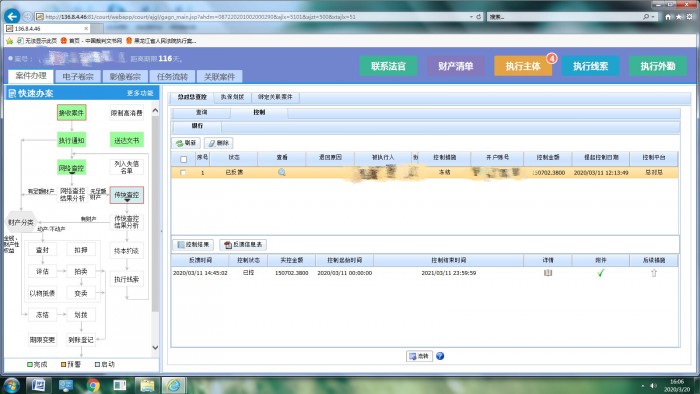Select the 银行 tab
Screen dimensions: 700x394
tap(197, 126)
